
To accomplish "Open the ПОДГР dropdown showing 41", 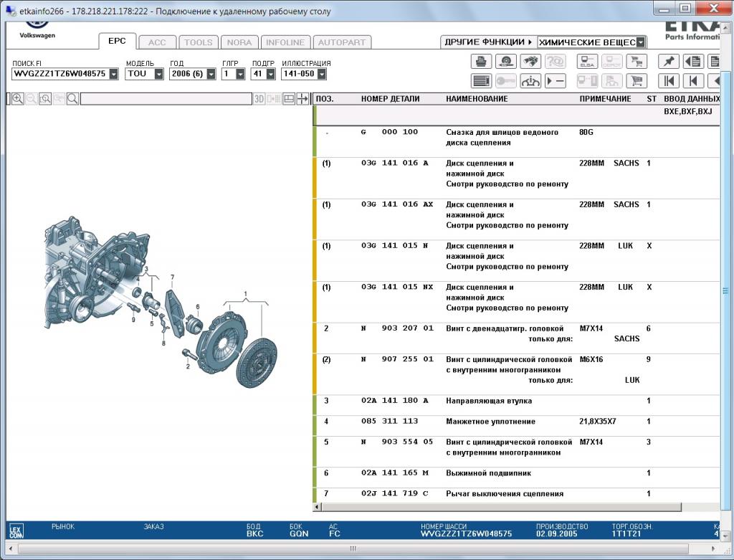I will click(x=270, y=74).
